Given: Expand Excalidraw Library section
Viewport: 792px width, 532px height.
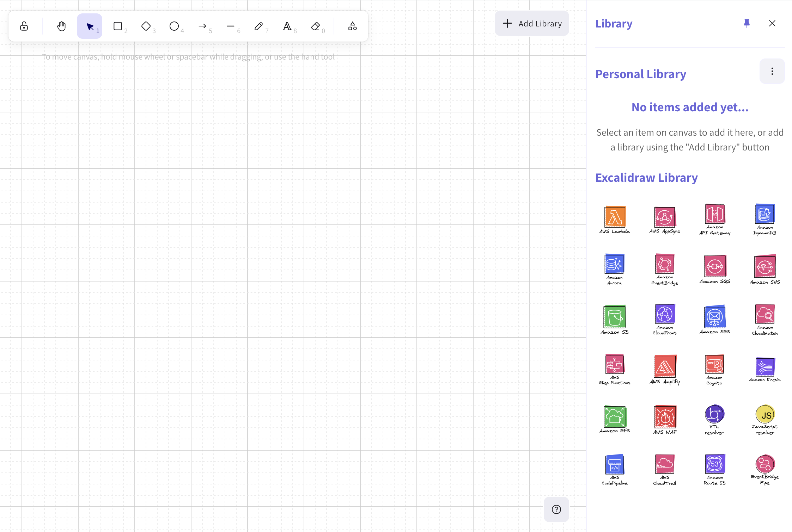Looking at the screenshot, I should tap(647, 178).
